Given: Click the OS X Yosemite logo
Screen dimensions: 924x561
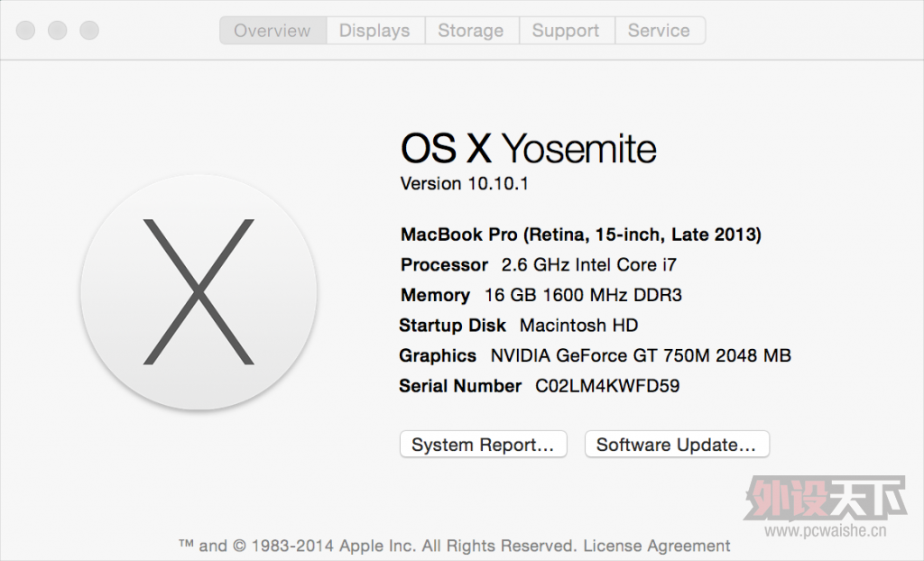Looking at the screenshot, I should tap(199, 291).
